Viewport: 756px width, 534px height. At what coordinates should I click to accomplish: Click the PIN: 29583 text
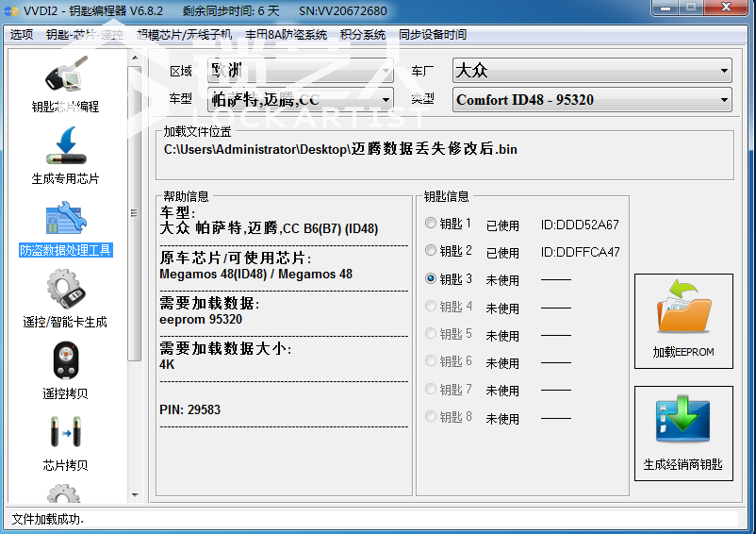(190, 409)
